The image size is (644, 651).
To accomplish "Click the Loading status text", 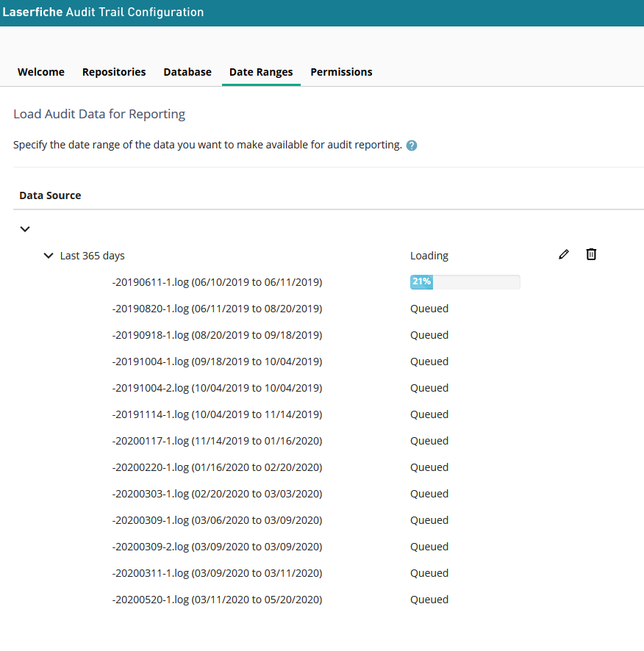I will 429,256.
